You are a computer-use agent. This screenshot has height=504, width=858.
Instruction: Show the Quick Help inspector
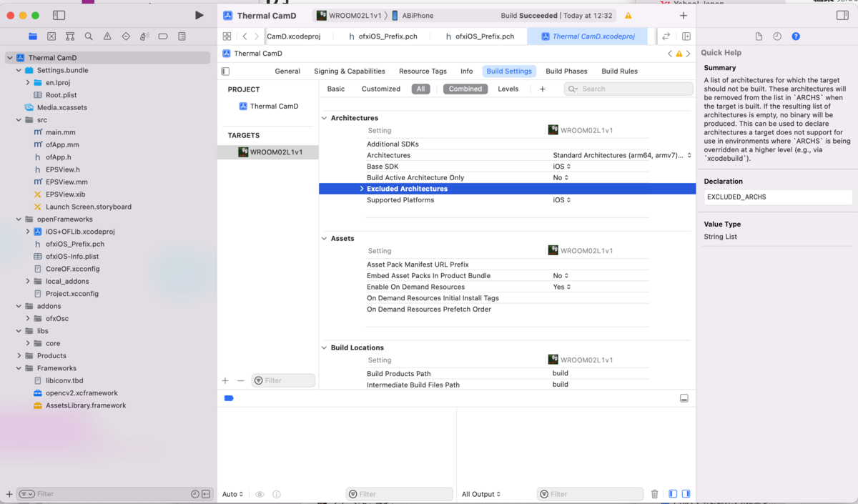coord(796,36)
